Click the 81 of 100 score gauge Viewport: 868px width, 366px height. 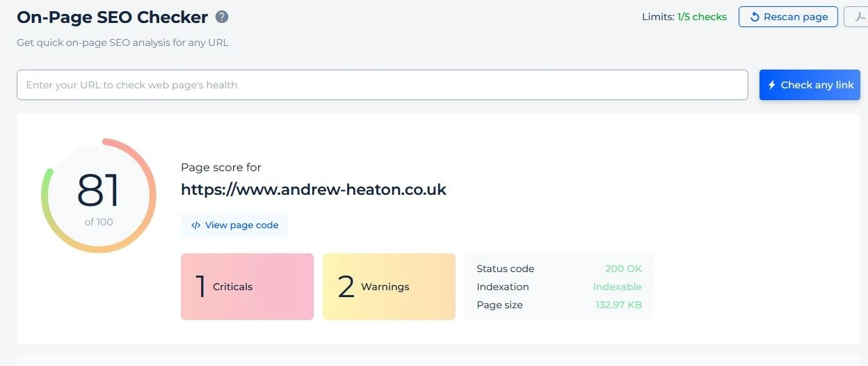99,196
